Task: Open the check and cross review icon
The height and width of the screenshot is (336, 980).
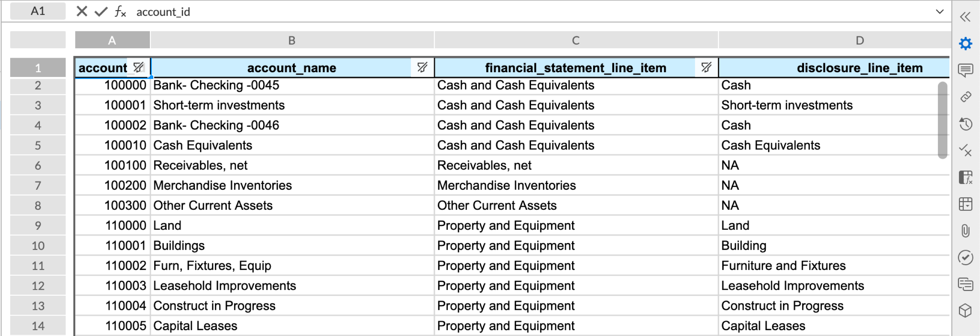Action: pos(965,150)
